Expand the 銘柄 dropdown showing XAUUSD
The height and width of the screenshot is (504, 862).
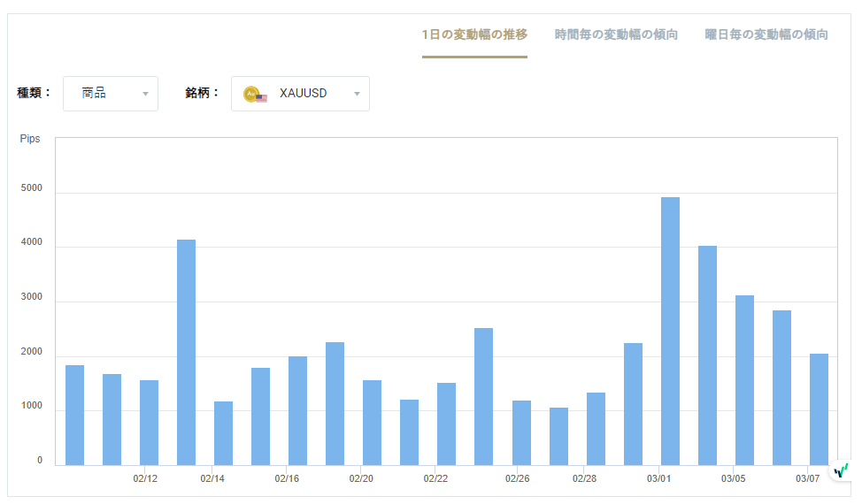[300, 94]
